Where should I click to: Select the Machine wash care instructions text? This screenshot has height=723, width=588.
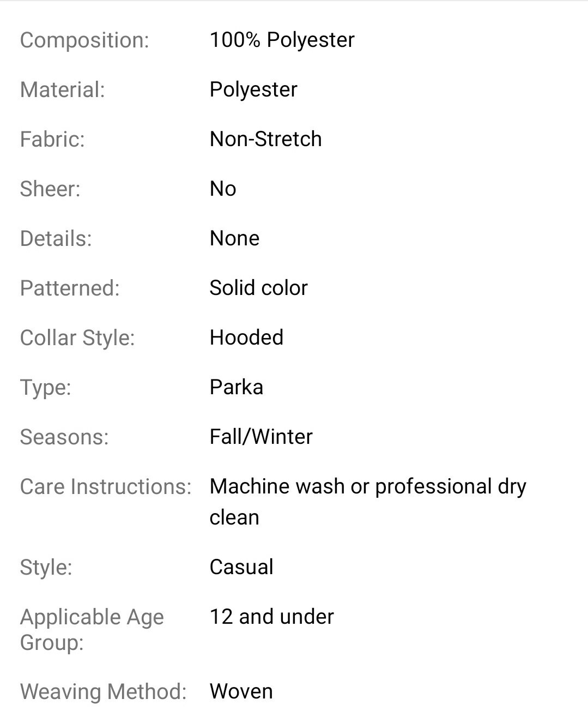tap(368, 502)
